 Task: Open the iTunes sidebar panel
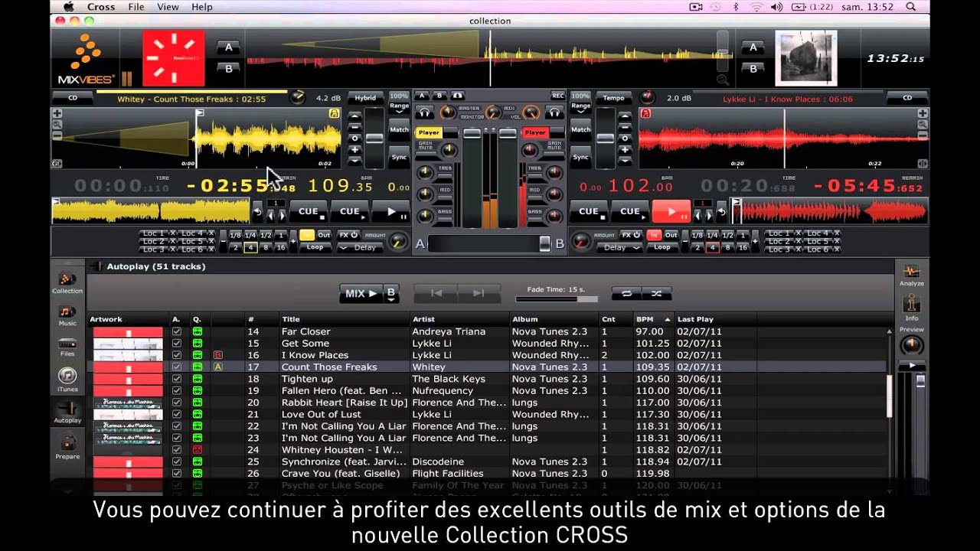(x=67, y=379)
